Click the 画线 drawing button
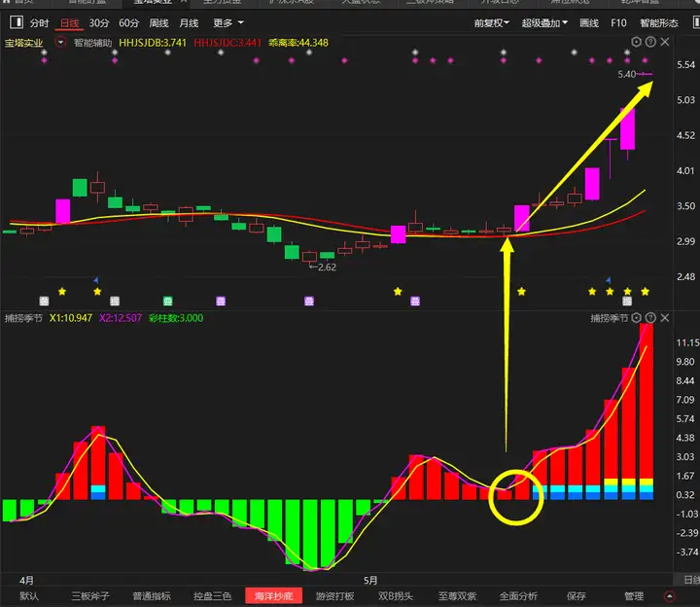This screenshot has height=607, width=700. coord(589,22)
